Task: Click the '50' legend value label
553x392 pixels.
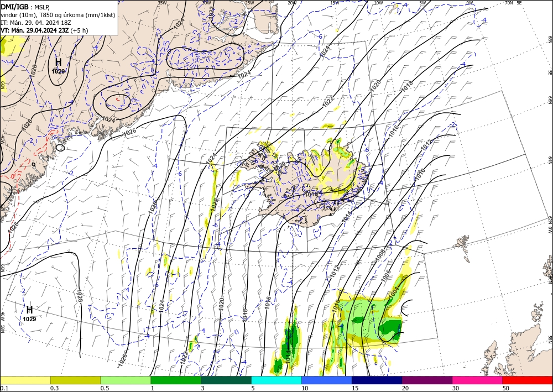Action: (x=506, y=388)
